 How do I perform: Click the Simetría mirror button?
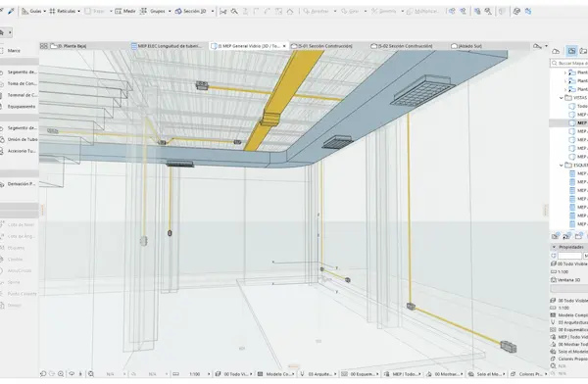point(383,11)
